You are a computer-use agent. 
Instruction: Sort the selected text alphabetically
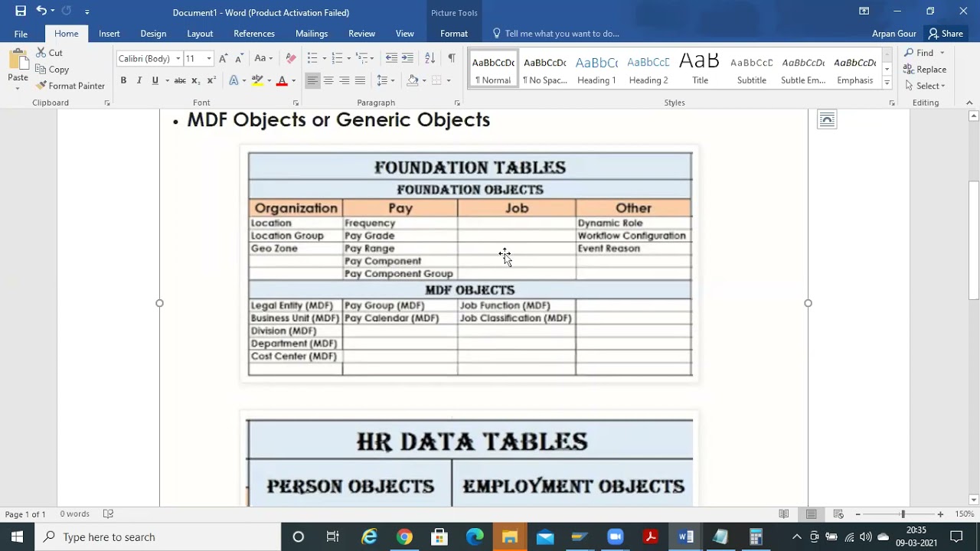(x=430, y=58)
